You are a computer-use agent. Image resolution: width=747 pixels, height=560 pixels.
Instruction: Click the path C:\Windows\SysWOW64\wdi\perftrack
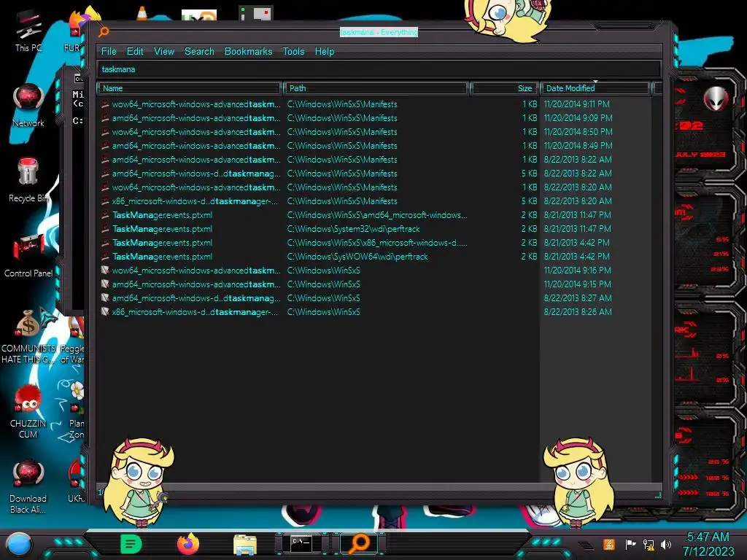click(x=357, y=257)
